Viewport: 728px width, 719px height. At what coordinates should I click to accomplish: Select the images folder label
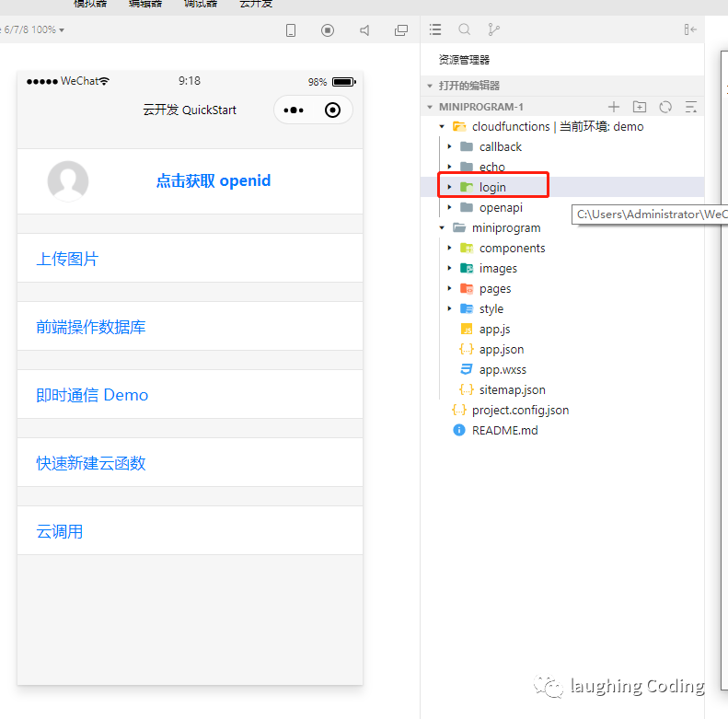click(x=498, y=269)
